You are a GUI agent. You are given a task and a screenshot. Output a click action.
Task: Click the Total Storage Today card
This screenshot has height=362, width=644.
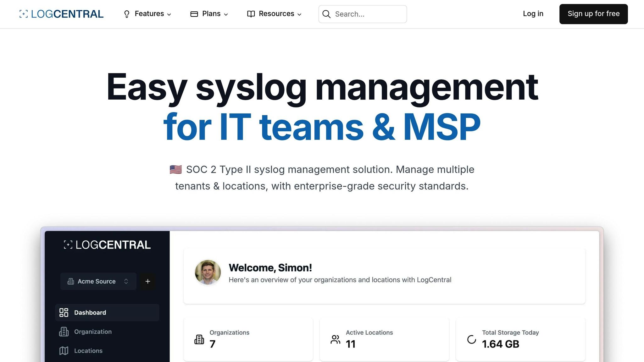520,339
